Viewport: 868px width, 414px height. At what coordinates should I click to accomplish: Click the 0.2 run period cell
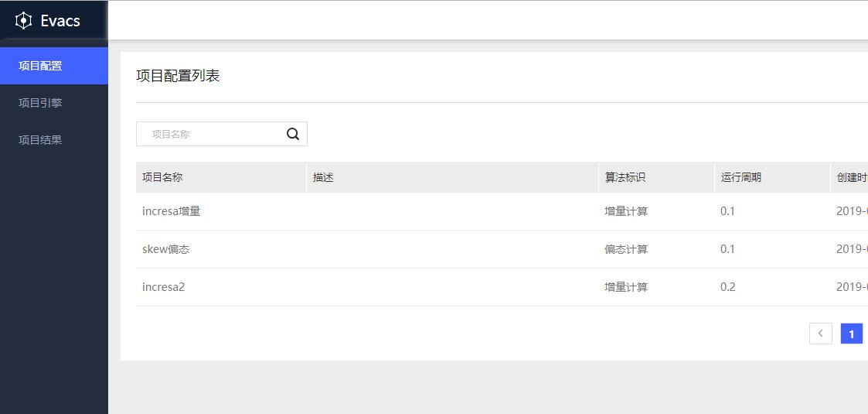727,287
